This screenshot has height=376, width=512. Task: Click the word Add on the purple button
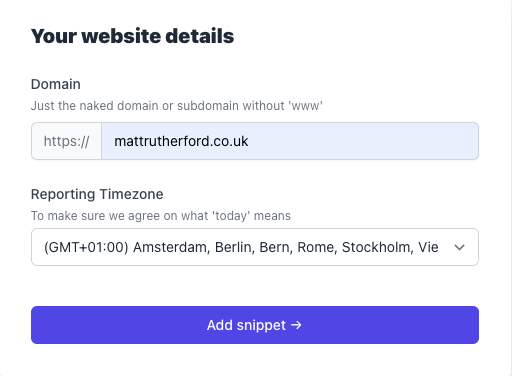click(x=220, y=325)
